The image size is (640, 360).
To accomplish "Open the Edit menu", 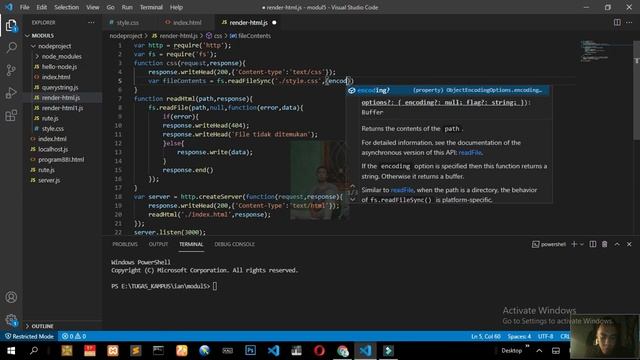I will point(42,7).
